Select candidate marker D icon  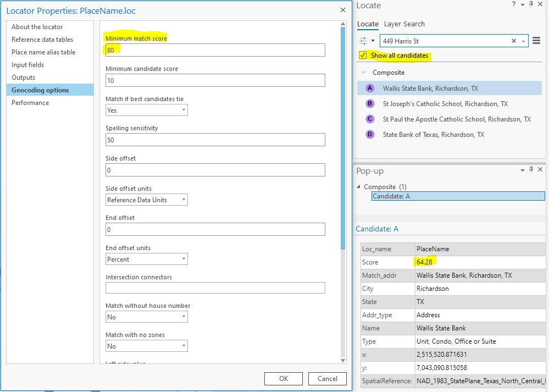pyautogui.click(x=370, y=135)
